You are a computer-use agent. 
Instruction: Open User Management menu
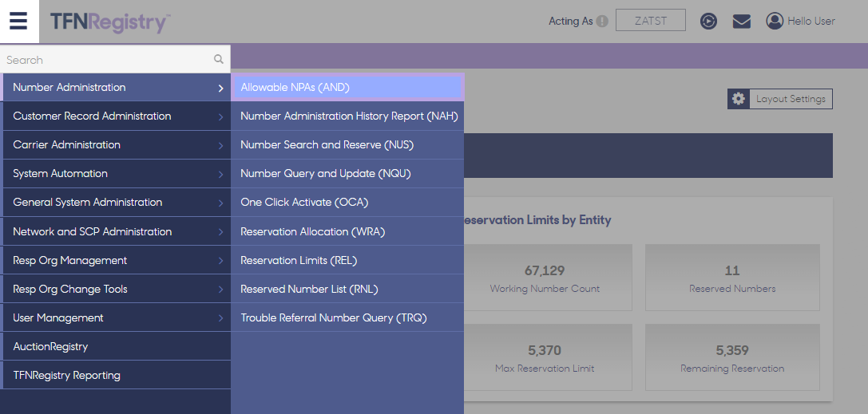point(115,317)
